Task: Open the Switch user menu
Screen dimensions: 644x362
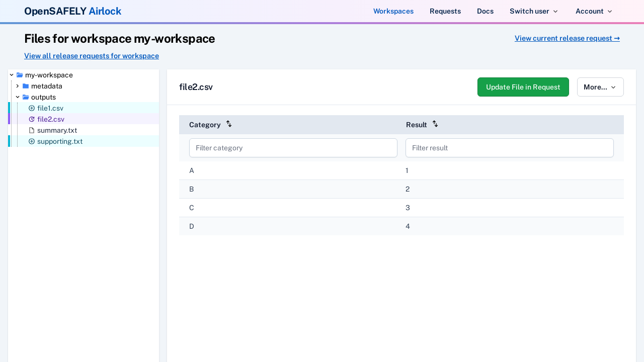Action: click(533, 11)
